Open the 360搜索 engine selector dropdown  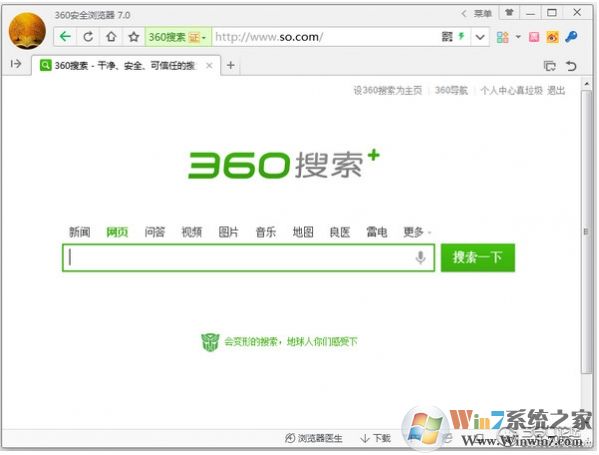tap(178, 37)
